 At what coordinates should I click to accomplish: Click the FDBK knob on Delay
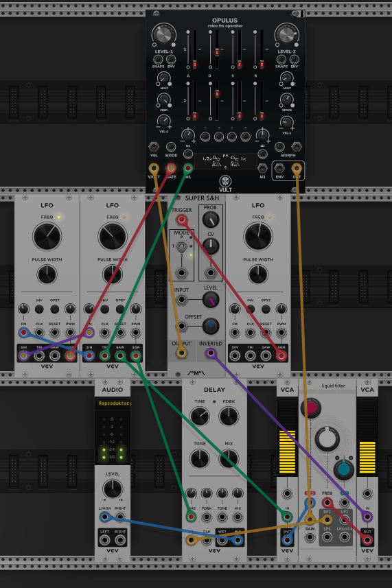[229, 416]
